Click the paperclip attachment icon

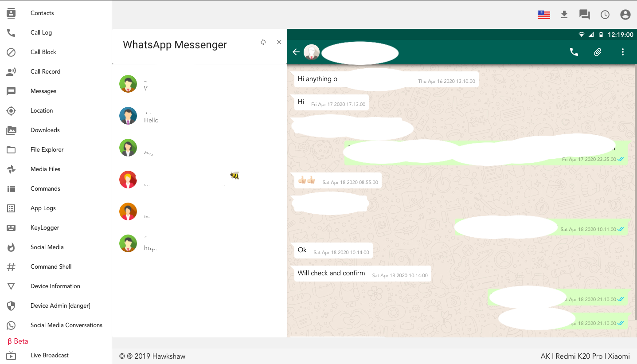coord(598,52)
